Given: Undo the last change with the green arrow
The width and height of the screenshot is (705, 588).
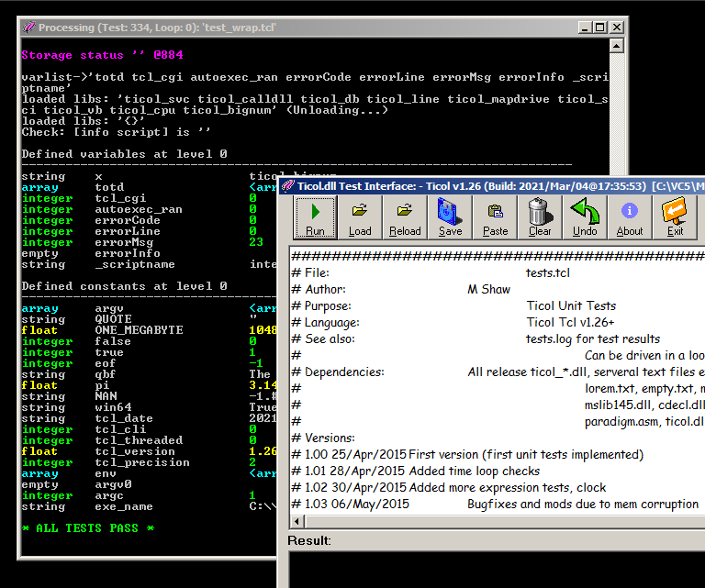Looking at the screenshot, I should point(585,217).
